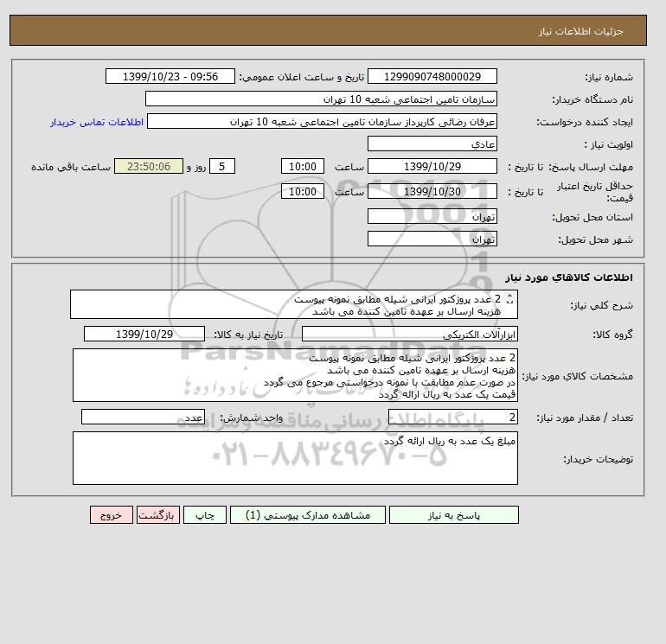Click the تاریخ و ساعت اعلان عمومی label
The height and width of the screenshot is (644, 666).
click(x=302, y=77)
